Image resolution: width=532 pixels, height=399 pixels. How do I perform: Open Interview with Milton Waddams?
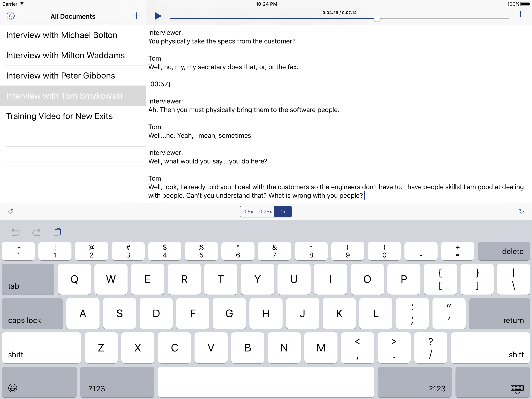tap(73, 55)
